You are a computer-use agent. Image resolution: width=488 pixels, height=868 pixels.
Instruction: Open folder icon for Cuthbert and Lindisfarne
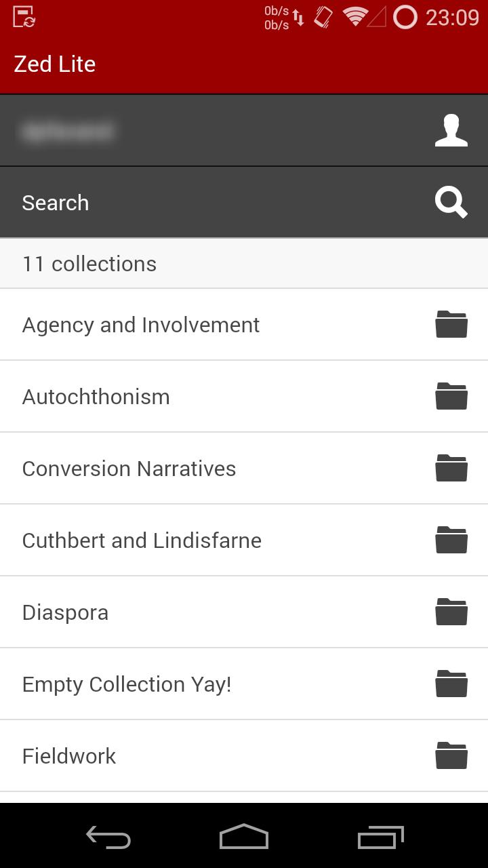coord(451,540)
